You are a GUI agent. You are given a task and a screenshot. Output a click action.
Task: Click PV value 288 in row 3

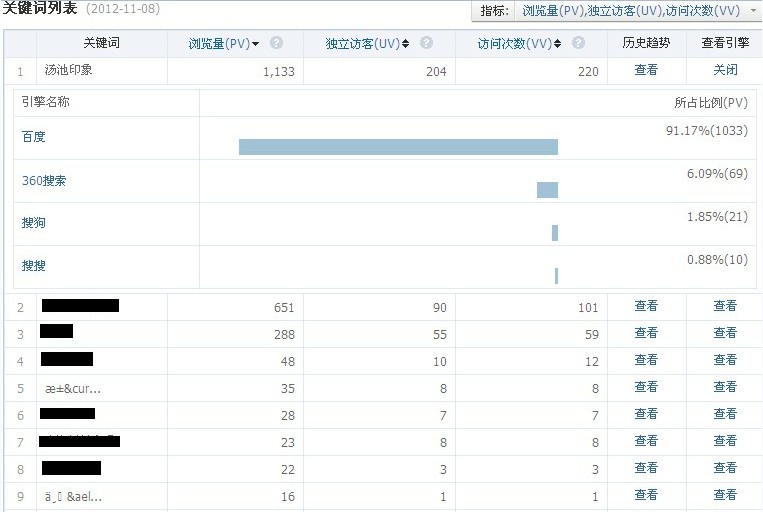click(x=284, y=335)
